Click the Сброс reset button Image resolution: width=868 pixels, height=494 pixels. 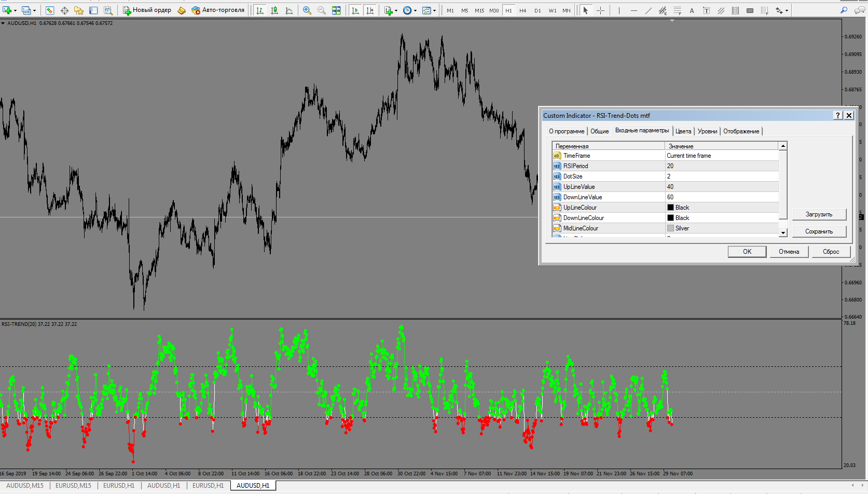831,252
